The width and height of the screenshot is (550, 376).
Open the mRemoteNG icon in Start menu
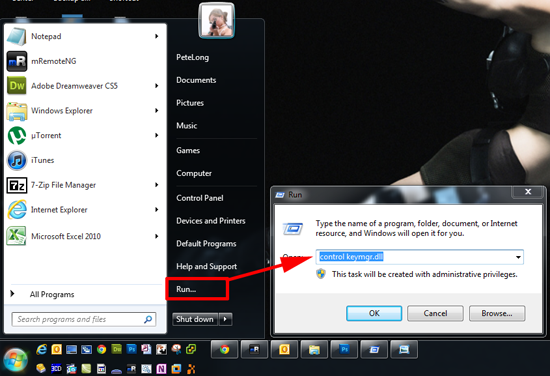[16, 61]
